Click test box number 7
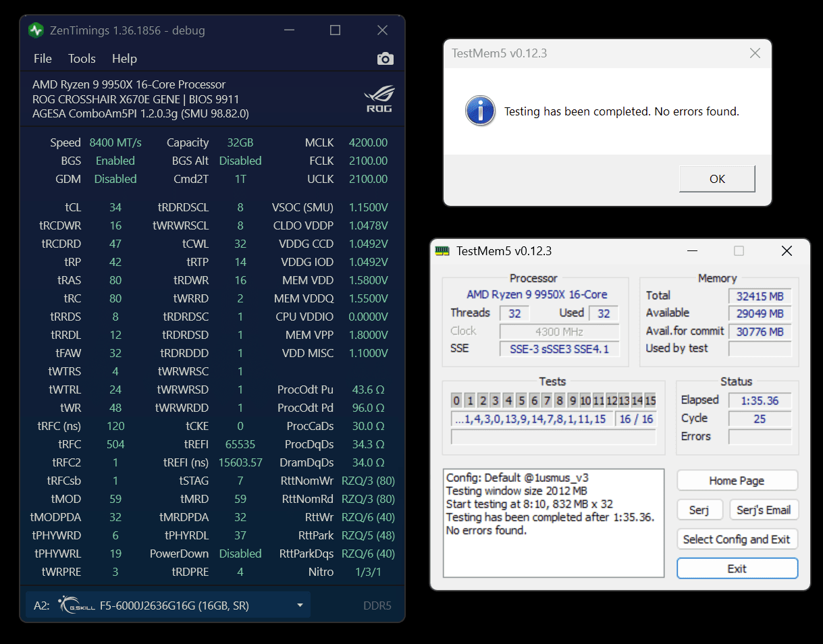 click(547, 401)
